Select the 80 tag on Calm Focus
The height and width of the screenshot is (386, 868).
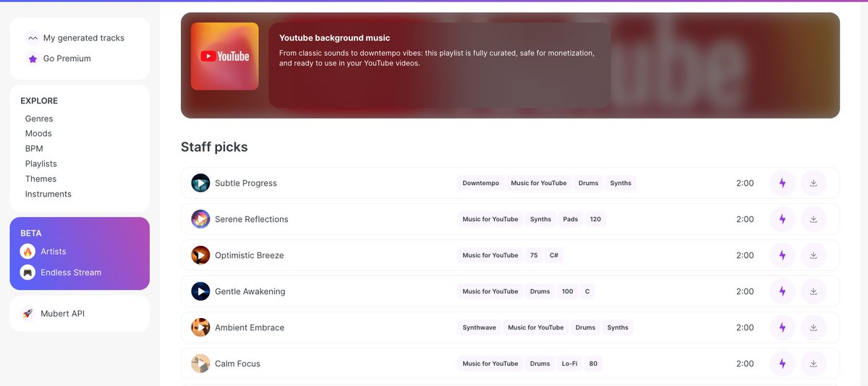593,364
